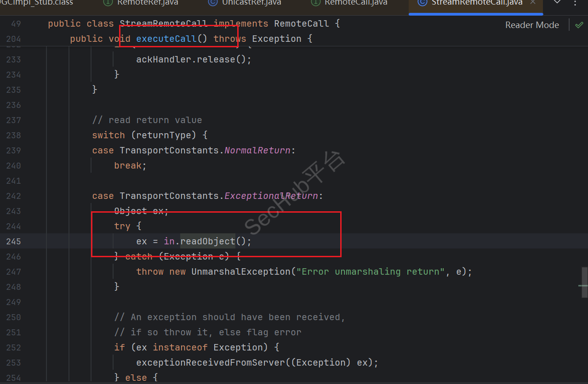Click gutter line number 239
Screen dimensions: 588x384
pyautogui.click(x=14, y=150)
